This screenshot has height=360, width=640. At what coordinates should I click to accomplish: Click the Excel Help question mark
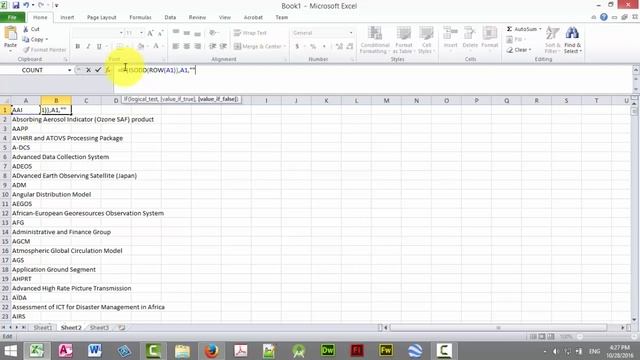coord(604,17)
